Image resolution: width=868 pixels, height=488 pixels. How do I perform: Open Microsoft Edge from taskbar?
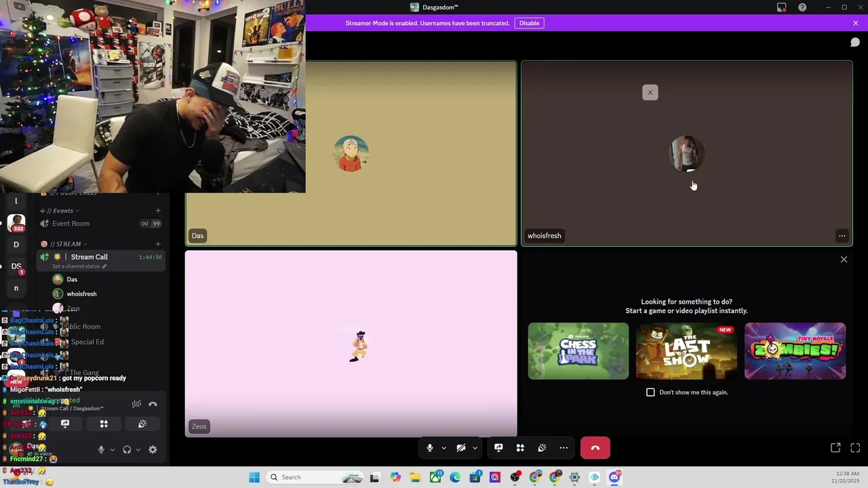[455, 477]
